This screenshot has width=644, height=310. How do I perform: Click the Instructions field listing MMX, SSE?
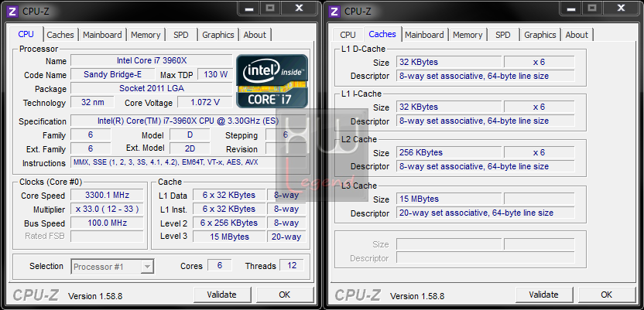pos(189,163)
